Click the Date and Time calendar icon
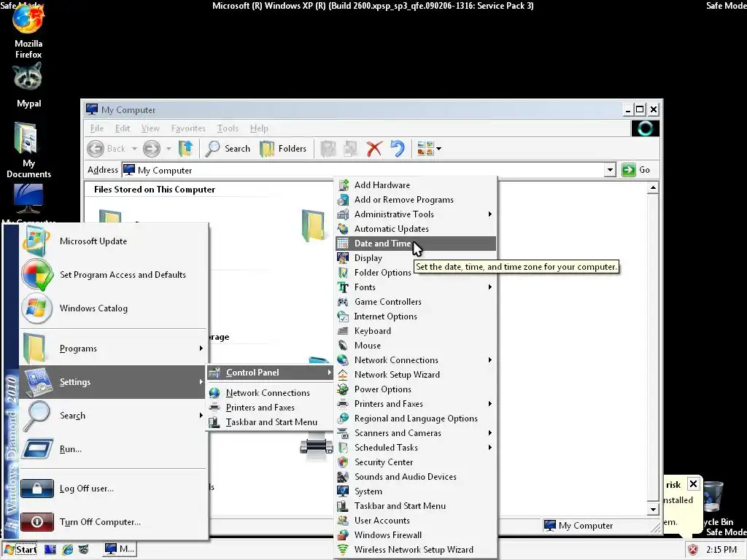Image resolution: width=747 pixels, height=560 pixels. coord(343,244)
